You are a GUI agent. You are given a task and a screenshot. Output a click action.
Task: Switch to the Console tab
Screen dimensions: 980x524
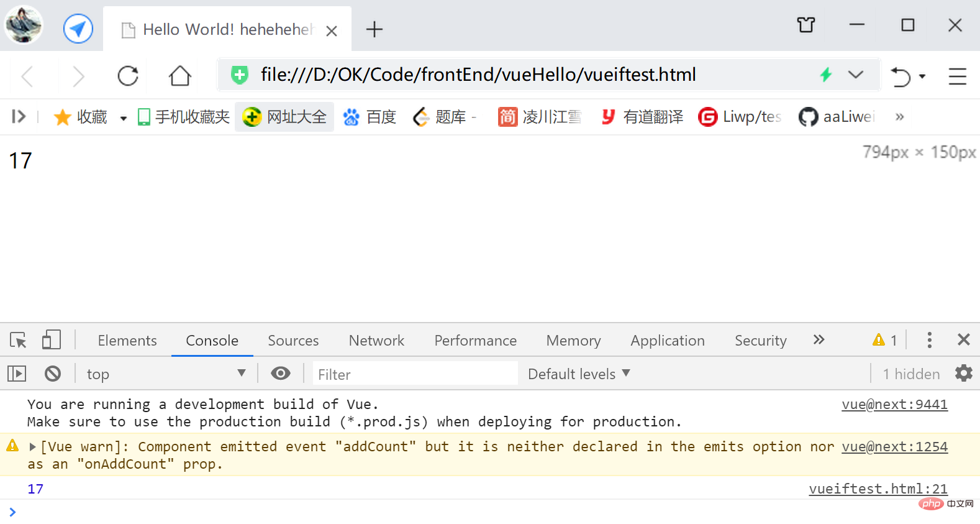coord(212,341)
